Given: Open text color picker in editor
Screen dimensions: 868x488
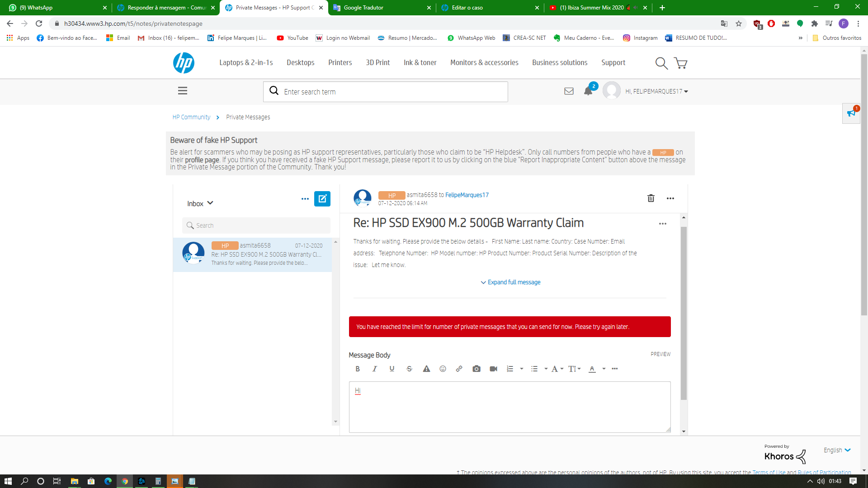Looking at the screenshot, I should pos(592,369).
